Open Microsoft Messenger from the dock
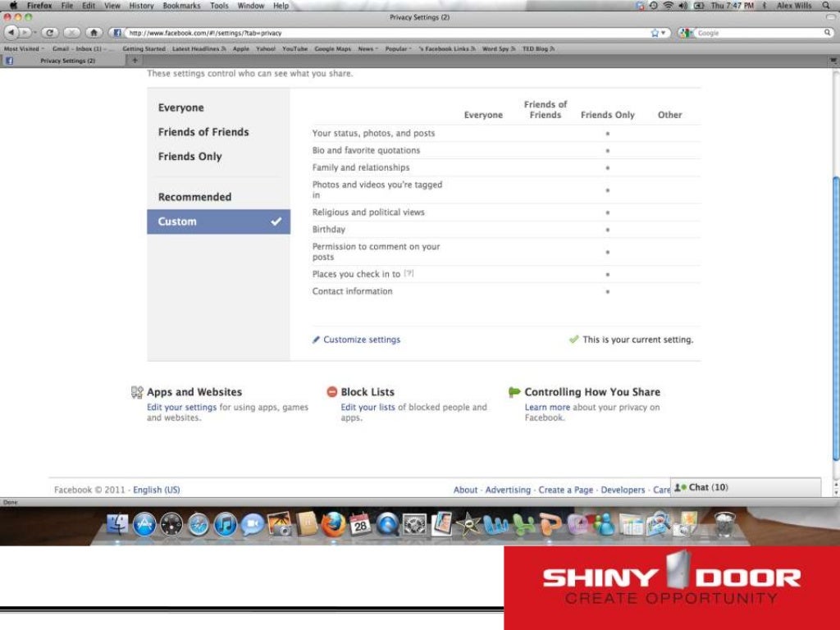840x630 pixels. click(x=605, y=524)
